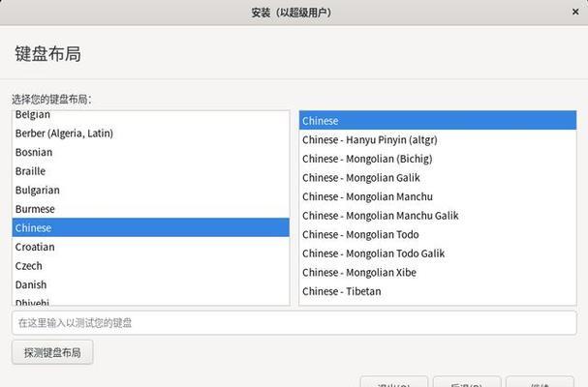Pick Bulgarian from the layout list
Screen dimensions: 588x387
[151, 190]
